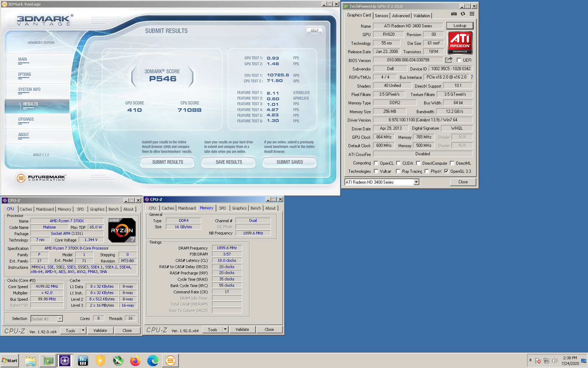The image size is (588, 368).
Task: Open System Info in 3DMark sidebar
Action: point(29,90)
